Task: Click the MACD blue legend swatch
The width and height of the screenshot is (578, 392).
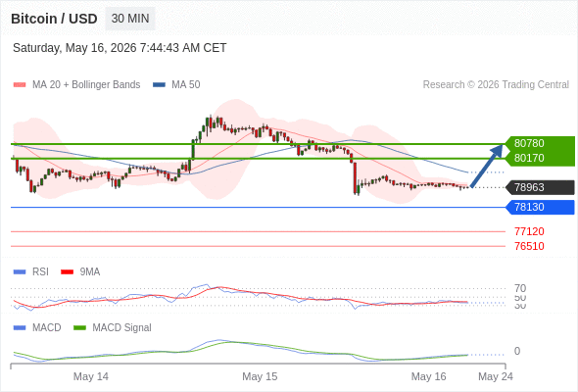Action: click(x=20, y=328)
